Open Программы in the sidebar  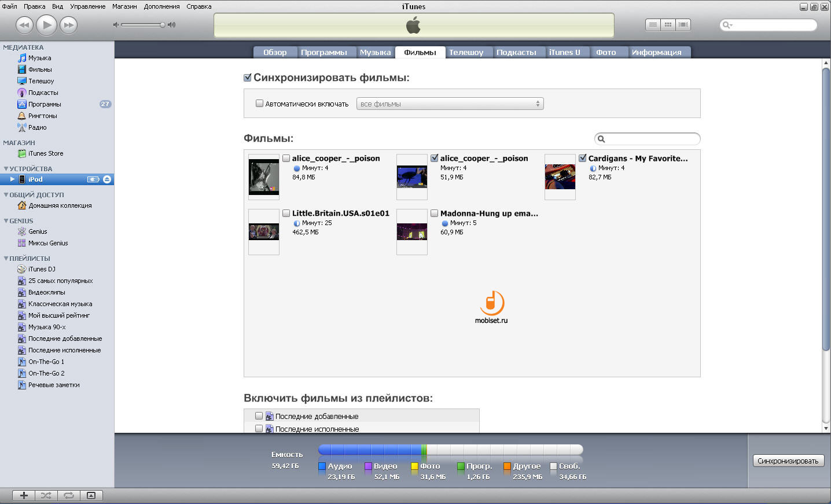pos(45,104)
